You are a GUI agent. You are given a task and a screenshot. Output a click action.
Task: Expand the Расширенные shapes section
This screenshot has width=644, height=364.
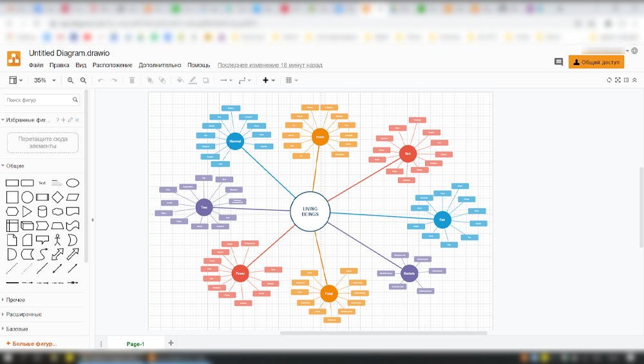[24, 314]
